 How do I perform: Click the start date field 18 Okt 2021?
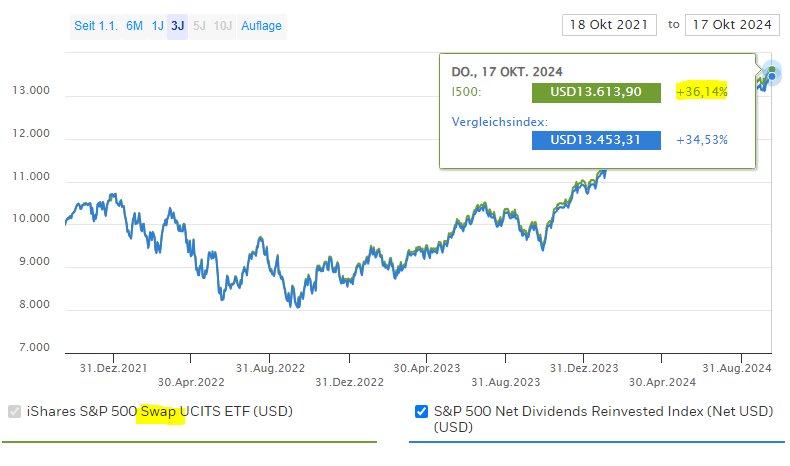pyautogui.click(x=609, y=25)
